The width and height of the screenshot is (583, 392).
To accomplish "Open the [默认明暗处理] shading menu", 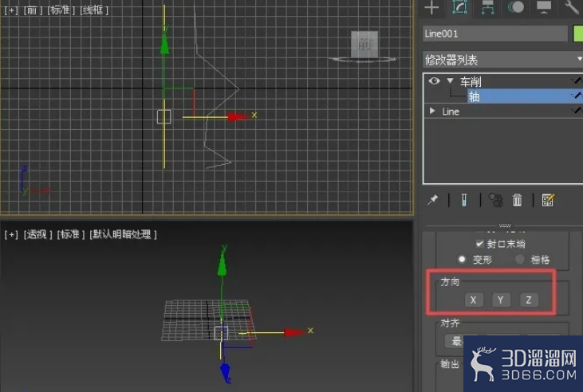I will coord(123,234).
